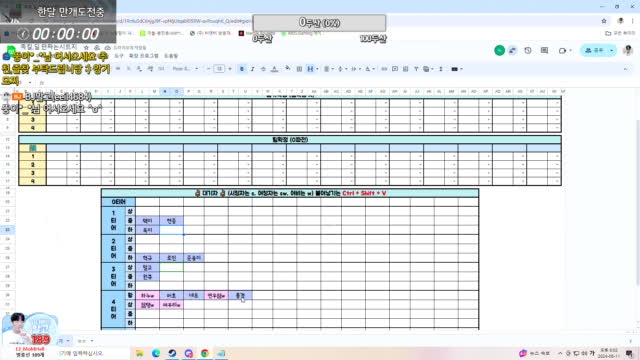
Task: Create a filter with the funnel icon
Action: click(416, 69)
